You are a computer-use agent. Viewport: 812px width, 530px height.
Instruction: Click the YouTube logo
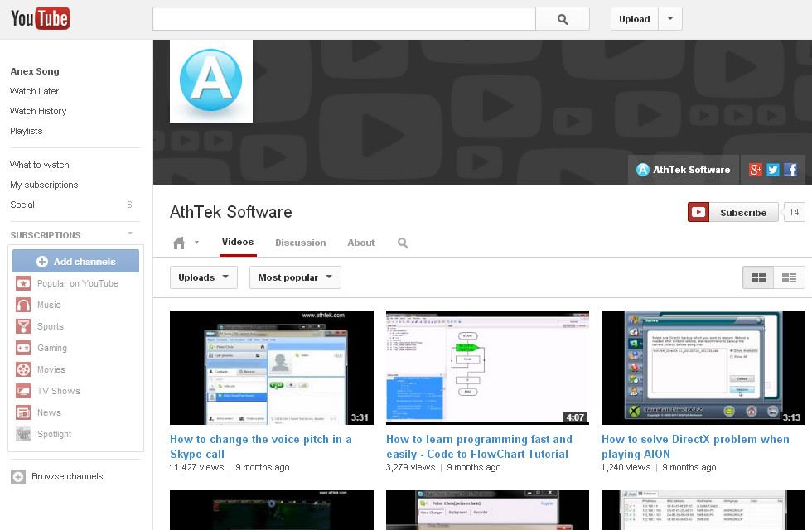coord(41,18)
